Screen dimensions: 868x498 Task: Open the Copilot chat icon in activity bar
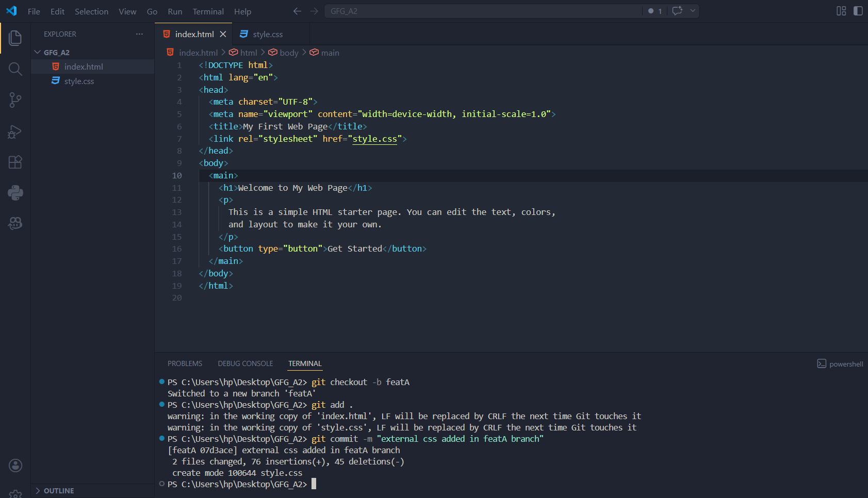pos(15,223)
